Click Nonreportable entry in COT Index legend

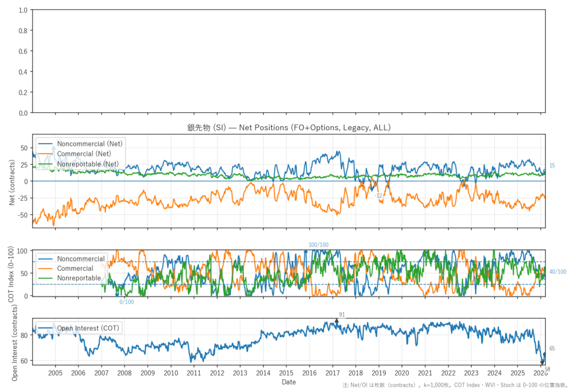(79, 278)
